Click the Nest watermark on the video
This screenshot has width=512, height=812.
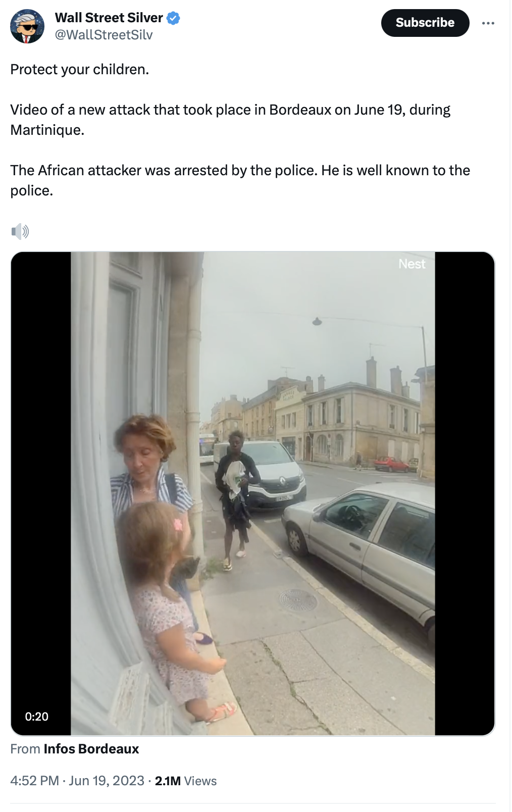pos(412,264)
